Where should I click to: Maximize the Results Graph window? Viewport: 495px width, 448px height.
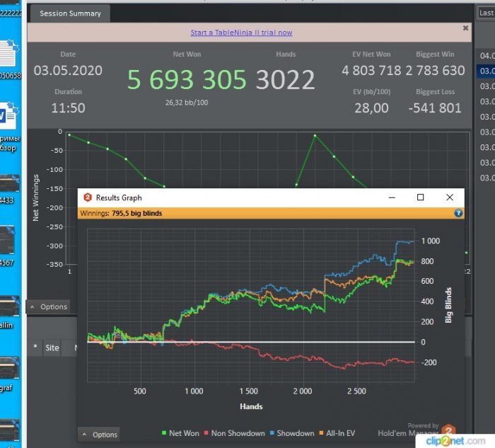420,197
